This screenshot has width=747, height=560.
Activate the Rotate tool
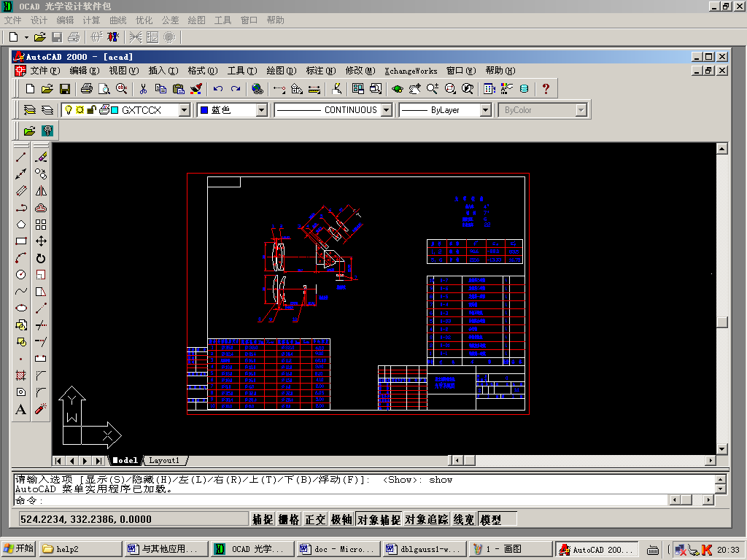41,258
